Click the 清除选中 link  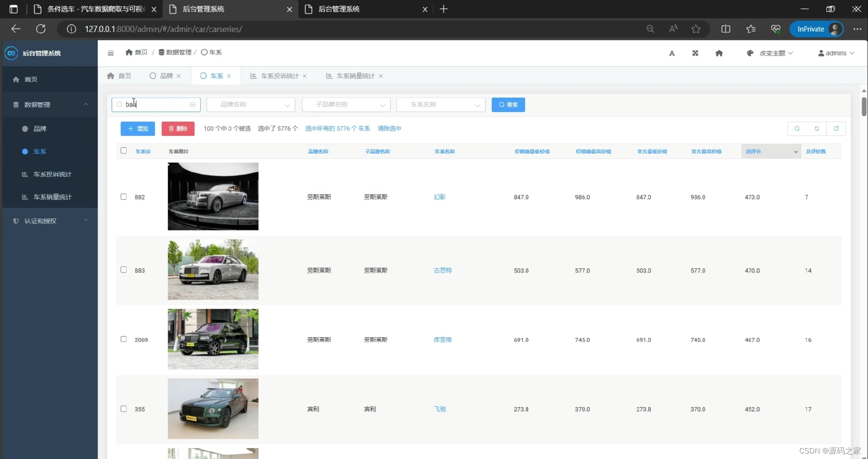[389, 129]
